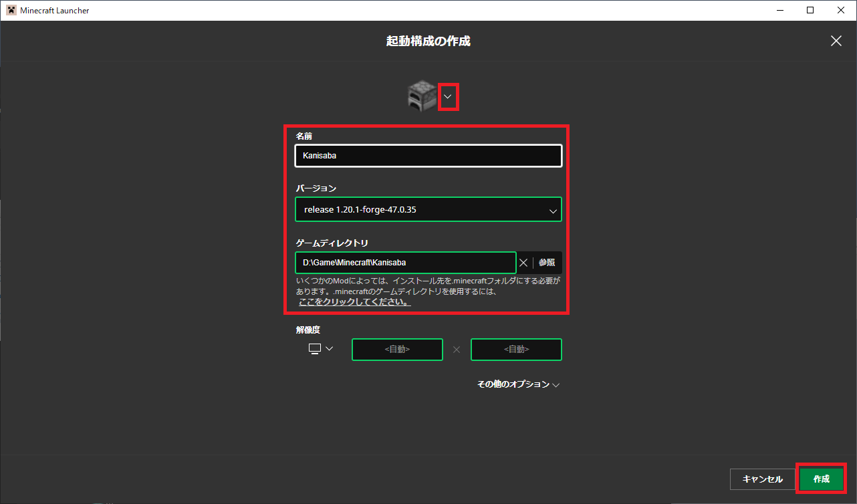The width and height of the screenshot is (857, 504).
Task: Select the resolution width 自動 field
Action: point(397,350)
